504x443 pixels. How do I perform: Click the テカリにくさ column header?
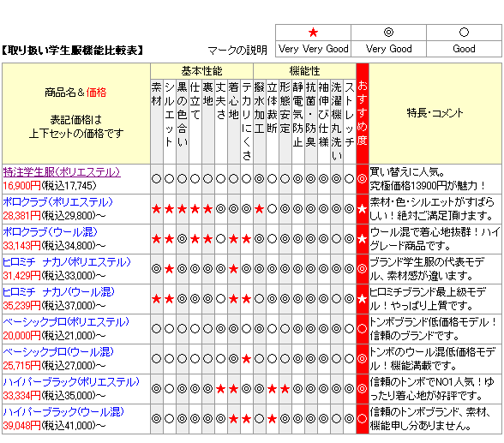(247, 121)
